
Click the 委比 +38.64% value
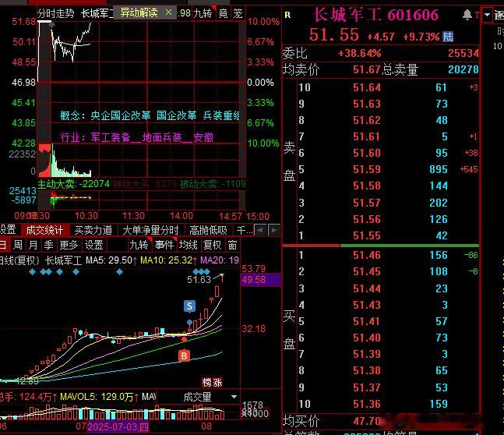tap(360, 53)
